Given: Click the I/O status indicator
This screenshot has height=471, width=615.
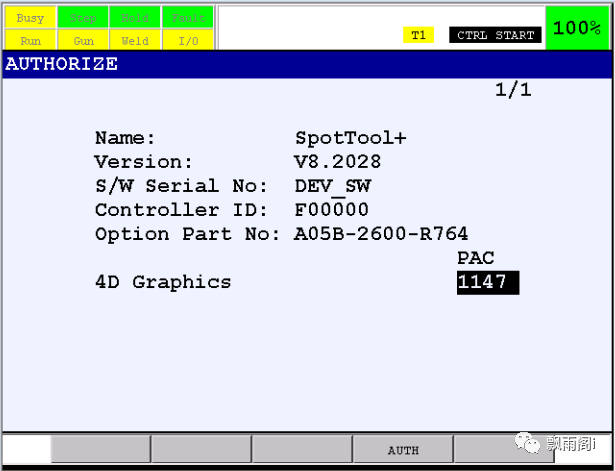Looking at the screenshot, I should (x=188, y=40).
